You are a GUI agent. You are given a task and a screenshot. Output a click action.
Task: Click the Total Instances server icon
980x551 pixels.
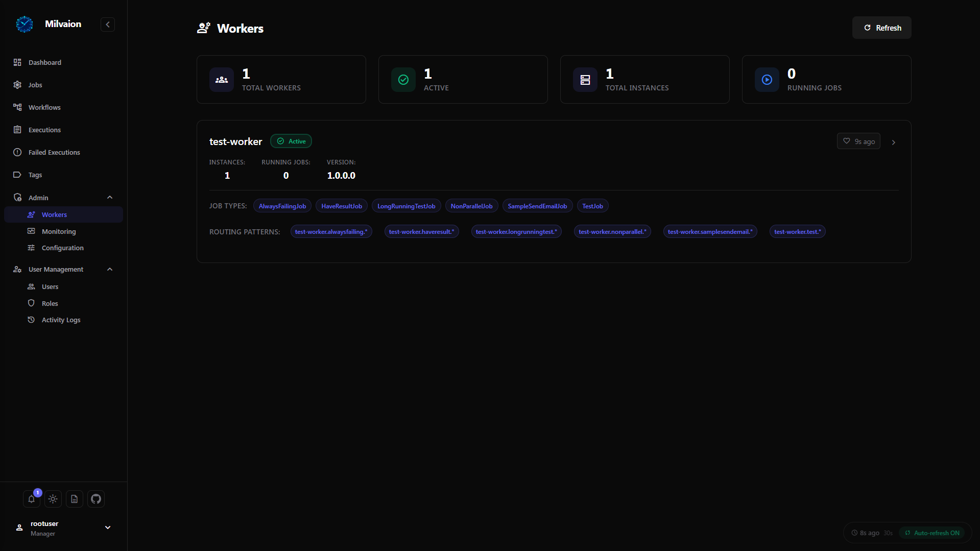click(x=585, y=80)
